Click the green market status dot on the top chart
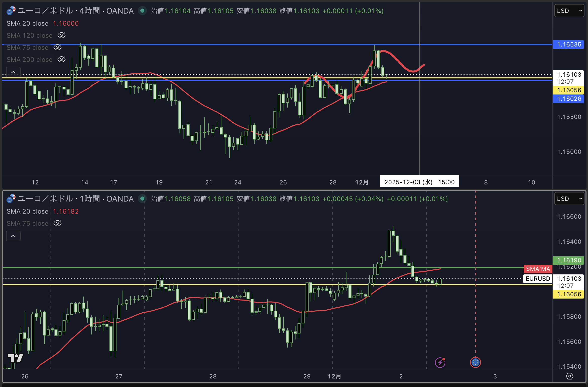The width and height of the screenshot is (588, 387). click(x=142, y=11)
